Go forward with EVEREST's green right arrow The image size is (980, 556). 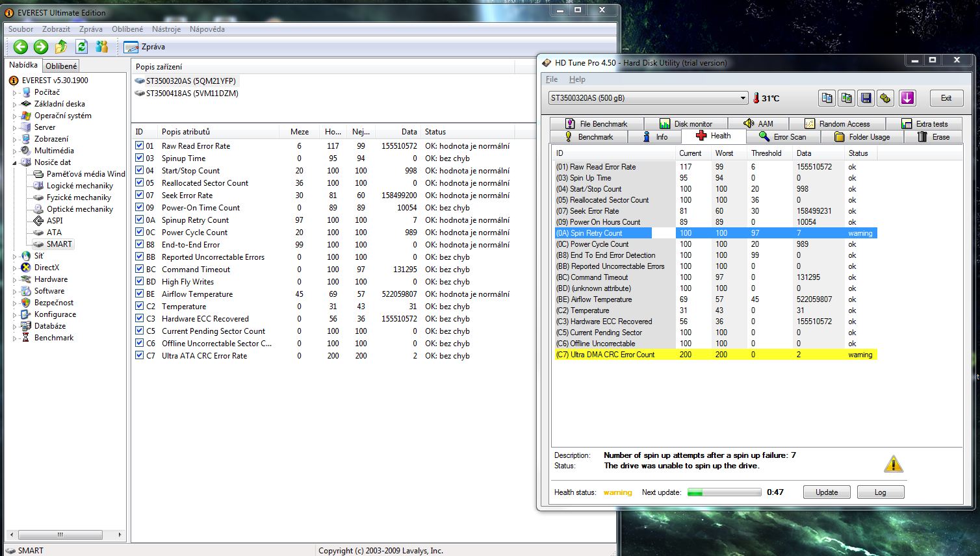click(x=41, y=47)
